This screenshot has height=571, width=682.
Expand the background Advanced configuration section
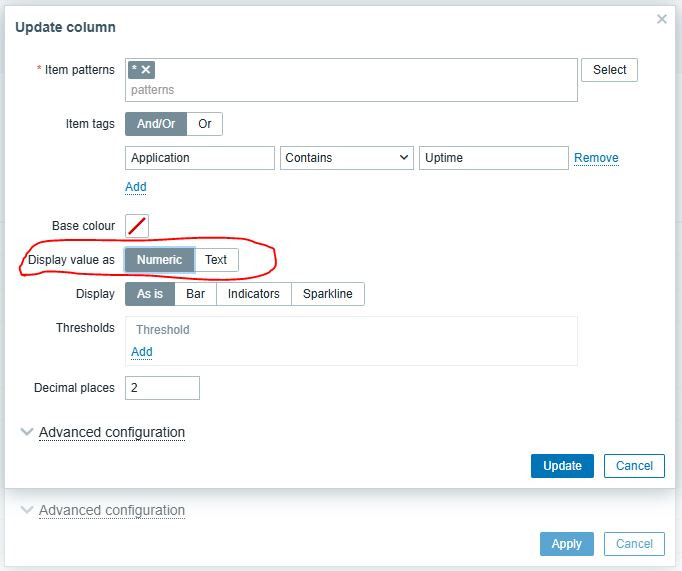click(x=111, y=510)
